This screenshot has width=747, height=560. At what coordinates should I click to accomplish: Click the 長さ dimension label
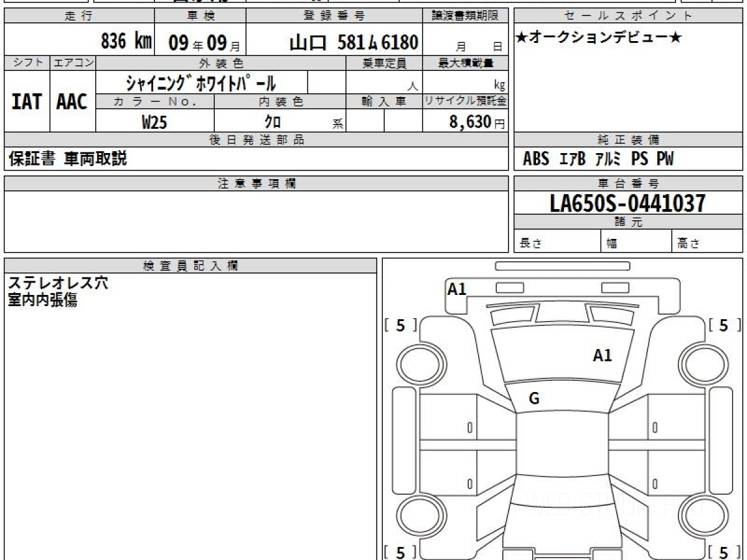[x=531, y=244]
